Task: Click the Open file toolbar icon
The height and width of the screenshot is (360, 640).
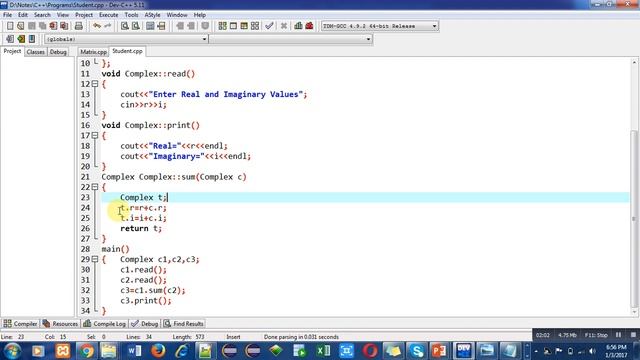Action: (20, 26)
